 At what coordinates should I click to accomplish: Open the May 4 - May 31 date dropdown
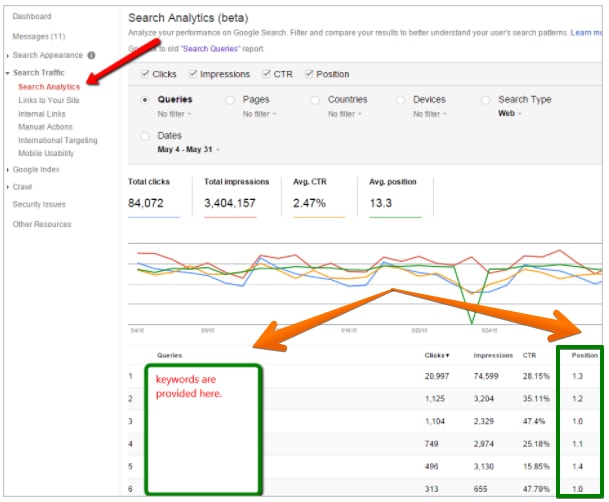(189, 149)
